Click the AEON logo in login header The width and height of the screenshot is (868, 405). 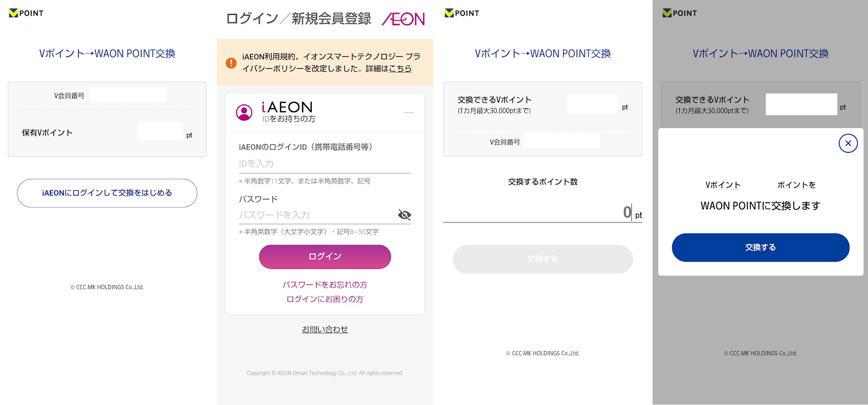(403, 19)
